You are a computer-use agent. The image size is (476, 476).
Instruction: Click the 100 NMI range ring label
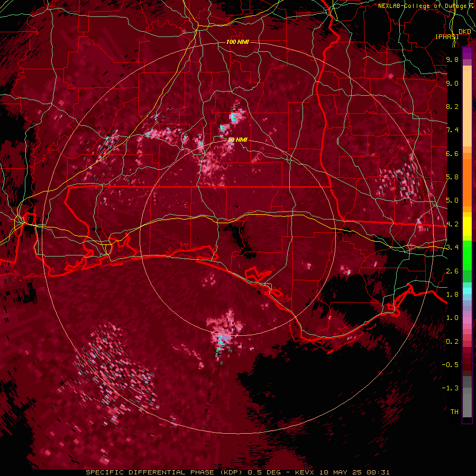tap(237, 42)
